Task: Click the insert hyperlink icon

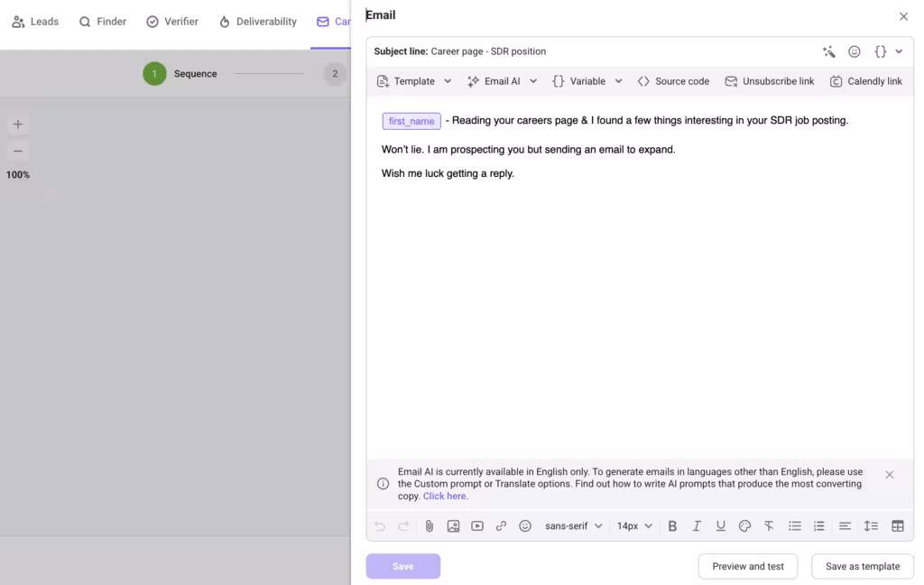Action: click(x=501, y=526)
